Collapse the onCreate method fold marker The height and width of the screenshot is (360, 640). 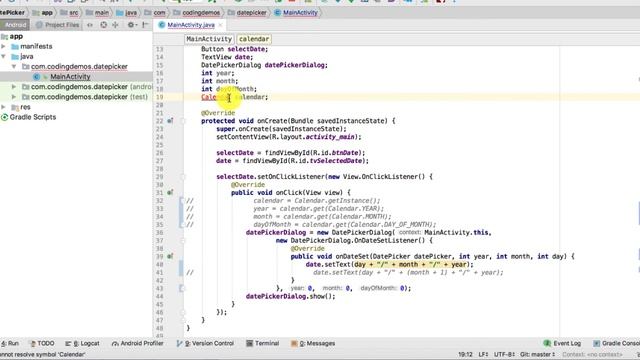183,121
